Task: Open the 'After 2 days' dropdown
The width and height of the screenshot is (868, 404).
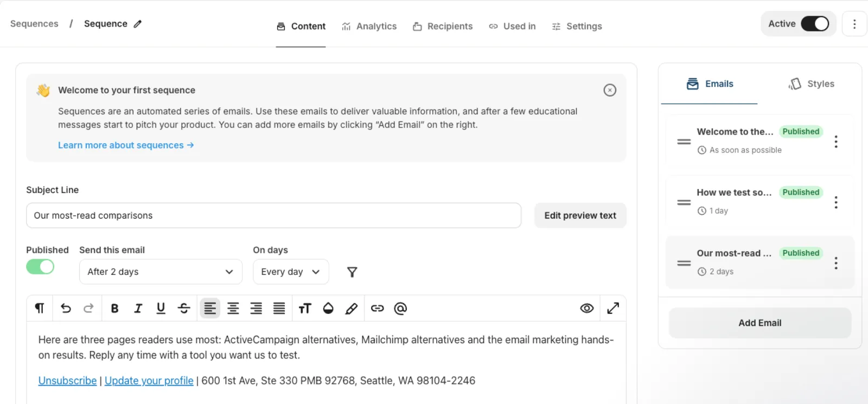Action: point(161,272)
